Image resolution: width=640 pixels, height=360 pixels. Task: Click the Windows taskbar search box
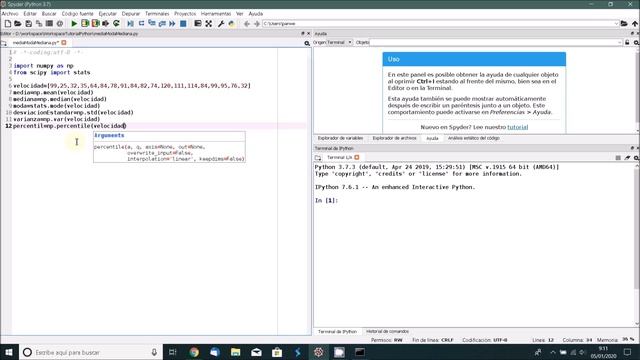pos(91,352)
